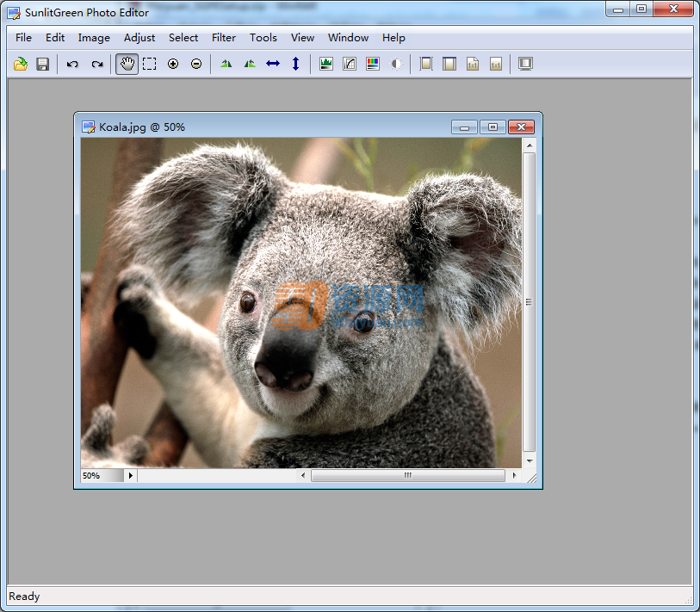Click the koala photo in the canvas
The height and width of the screenshot is (612, 700).
coord(300,303)
